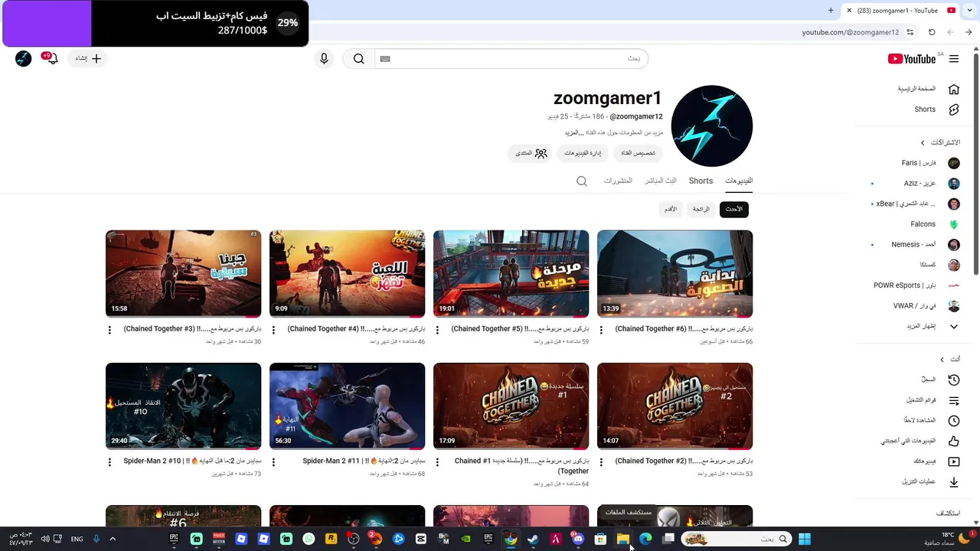Open the notifications bell
980x551 pixels.
51,59
